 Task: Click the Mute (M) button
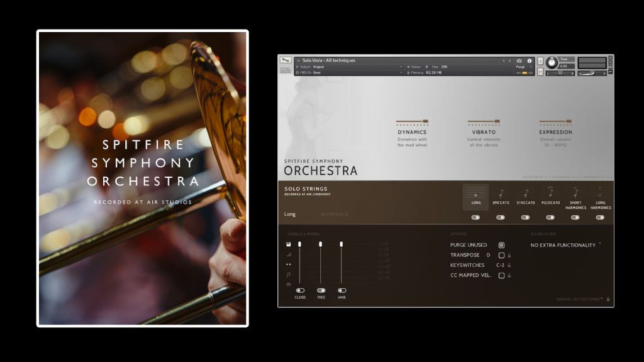point(540,72)
